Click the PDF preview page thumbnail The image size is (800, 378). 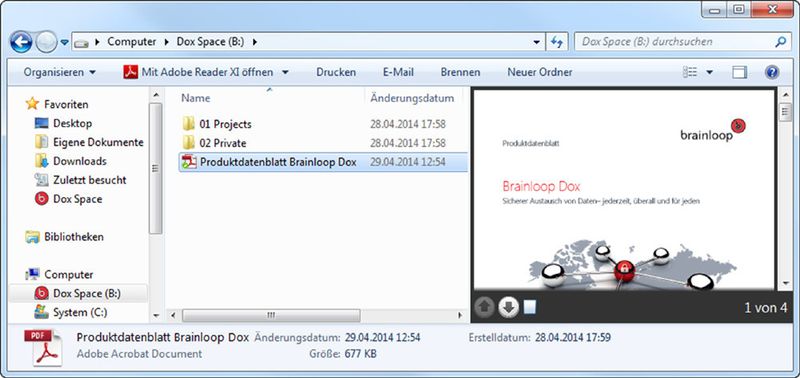pos(623,190)
